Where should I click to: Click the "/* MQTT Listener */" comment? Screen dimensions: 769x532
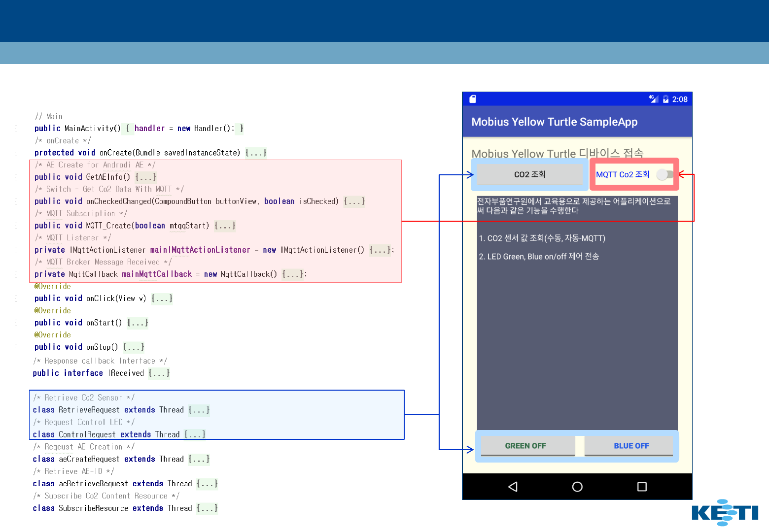[x=73, y=237]
